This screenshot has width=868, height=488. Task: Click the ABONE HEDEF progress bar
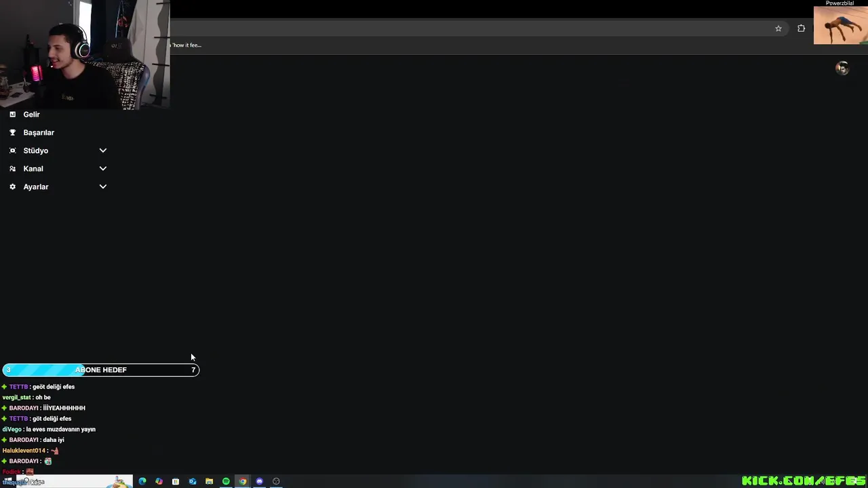click(101, 370)
